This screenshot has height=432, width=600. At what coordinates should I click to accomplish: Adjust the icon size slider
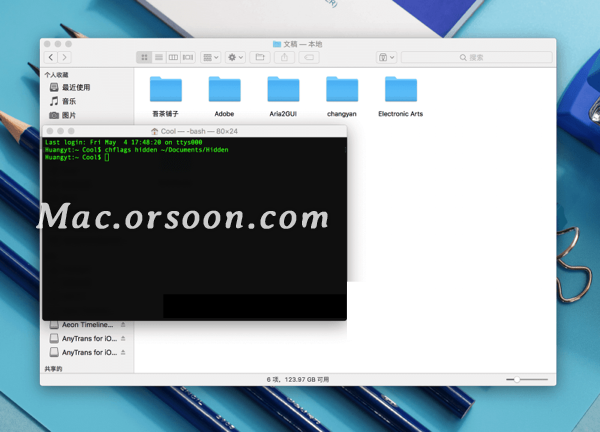coord(517,379)
